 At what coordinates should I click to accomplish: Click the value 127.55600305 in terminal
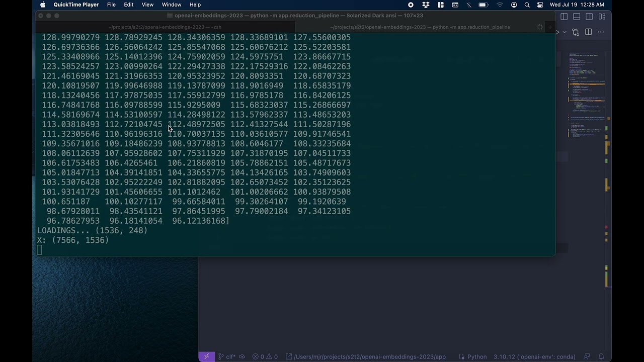[x=322, y=38]
